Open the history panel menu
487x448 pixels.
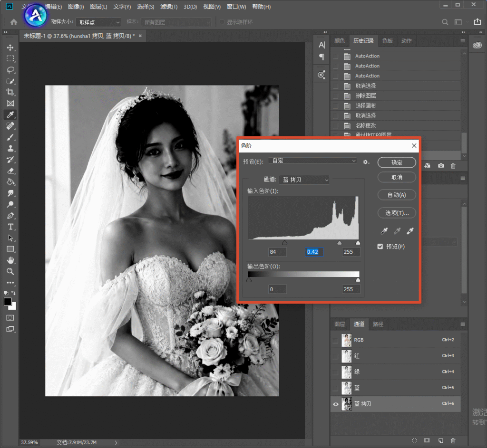click(x=462, y=41)
